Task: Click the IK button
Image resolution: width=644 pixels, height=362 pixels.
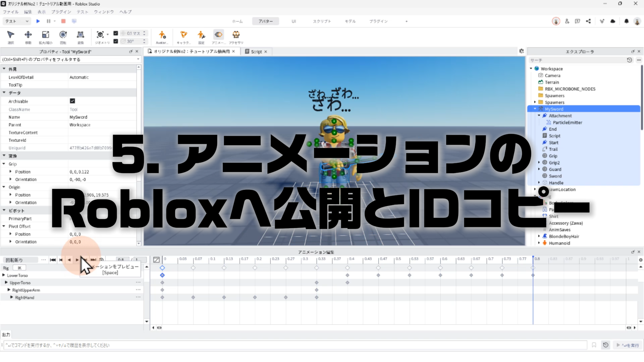Action: [19, 268]
